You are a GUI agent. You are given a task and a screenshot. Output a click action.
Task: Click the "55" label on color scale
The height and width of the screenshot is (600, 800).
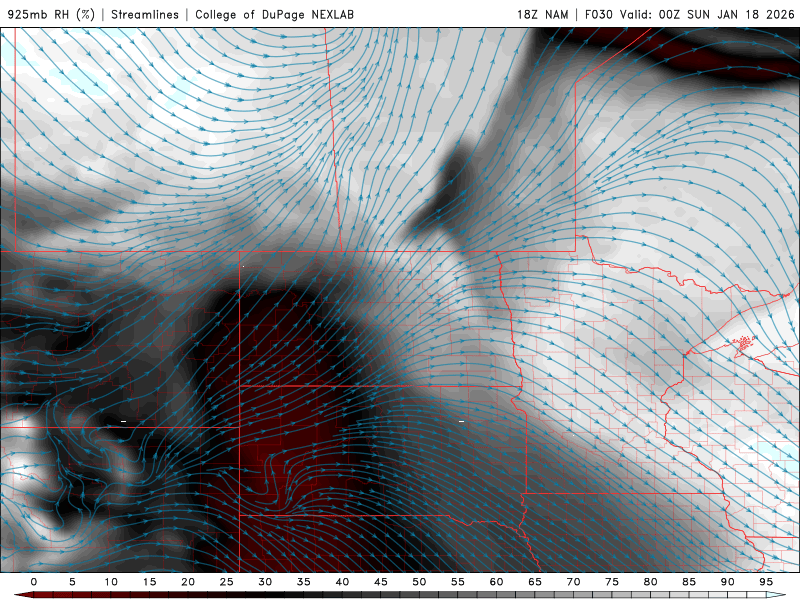pos(458,582)
